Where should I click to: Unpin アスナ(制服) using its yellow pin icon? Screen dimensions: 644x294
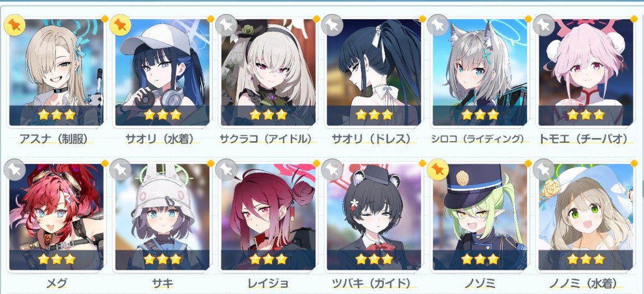15,25
